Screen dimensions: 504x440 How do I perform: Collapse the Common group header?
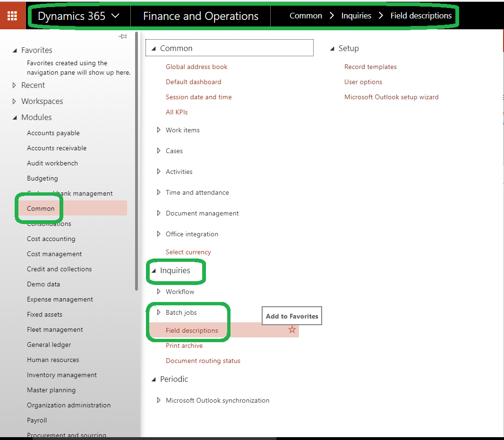pos(154,49)
